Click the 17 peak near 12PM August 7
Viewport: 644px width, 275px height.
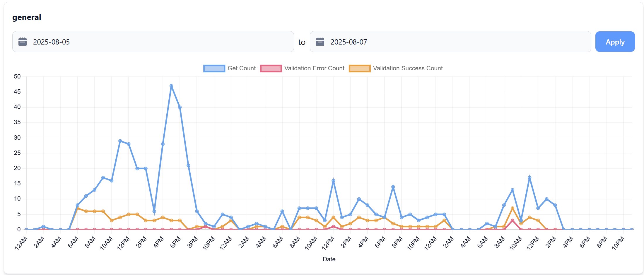click(529, 177)
